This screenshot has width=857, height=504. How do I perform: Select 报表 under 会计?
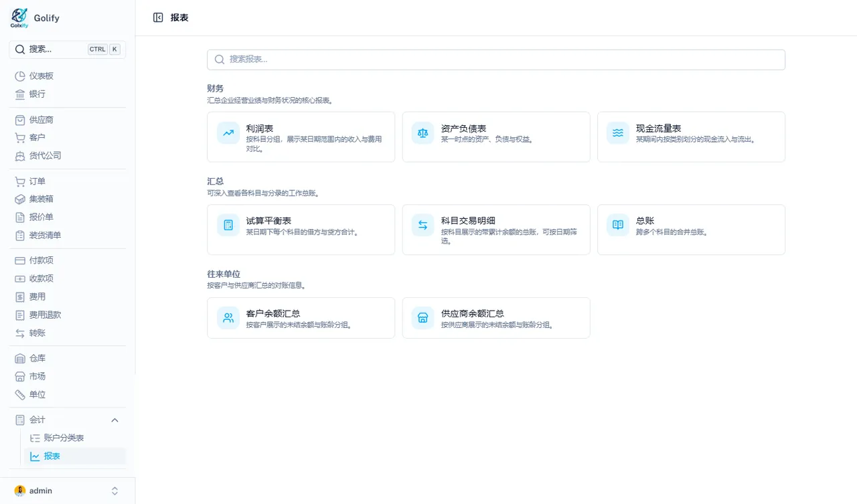coord(75,456)
